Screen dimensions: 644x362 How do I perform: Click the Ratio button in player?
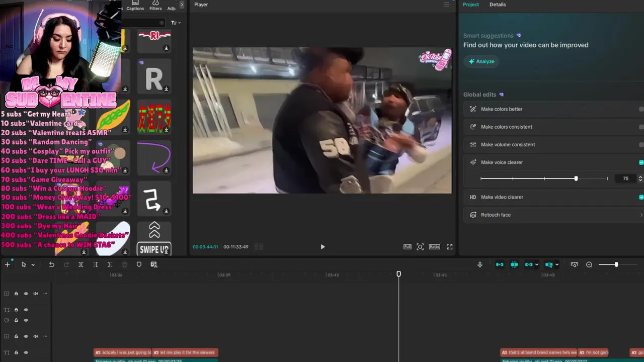434,247
